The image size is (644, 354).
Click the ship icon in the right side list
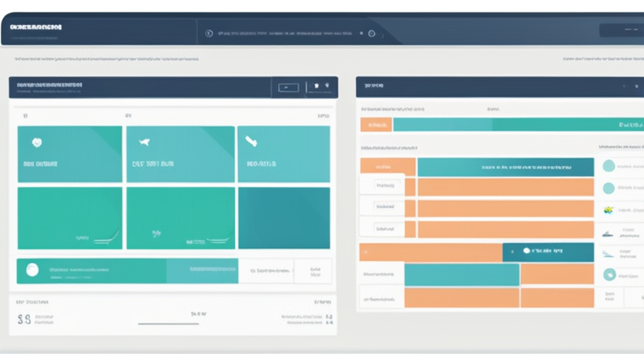[608, 234]
